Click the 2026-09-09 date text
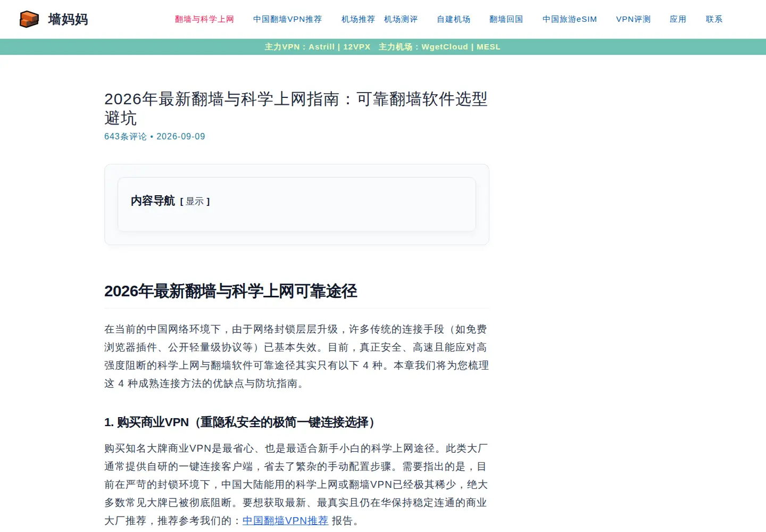766x532 pixels. click(x=181, y=137)
